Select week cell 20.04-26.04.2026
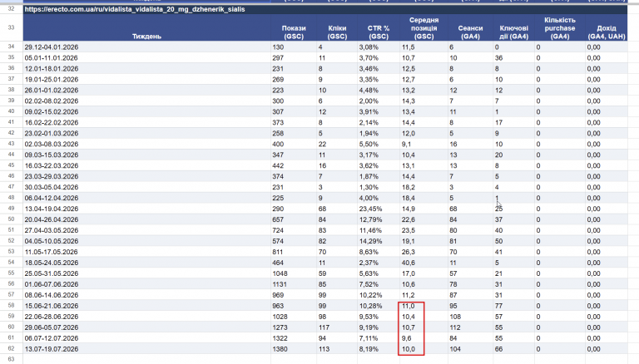Image resolution: width=639 pixels, height=364 pixels. [x=146, y=219]
